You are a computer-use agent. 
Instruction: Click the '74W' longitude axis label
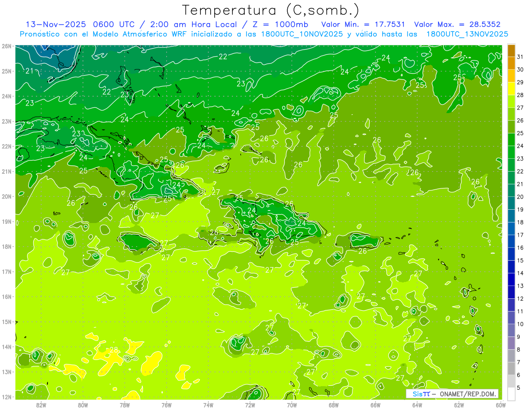click(208, 404)
